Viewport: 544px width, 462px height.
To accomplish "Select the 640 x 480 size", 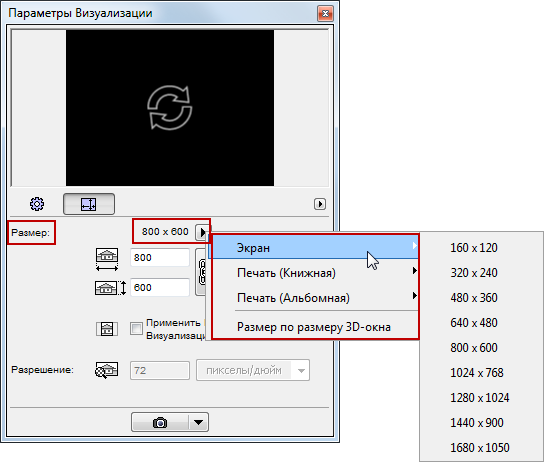I will point(481,323).
